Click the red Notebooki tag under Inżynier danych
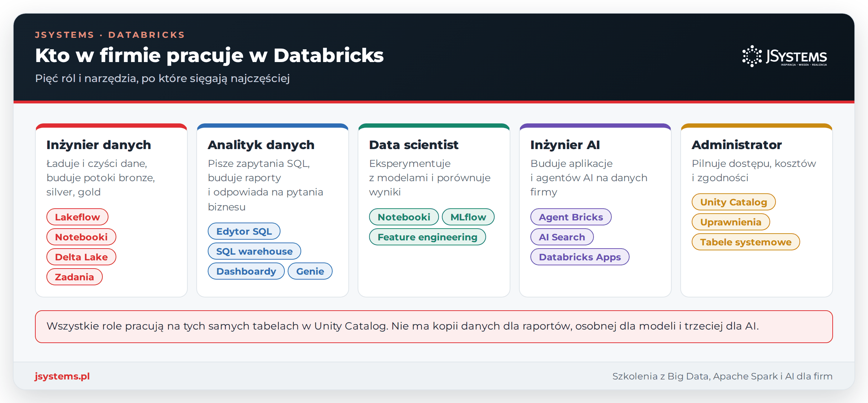This screenshot has height=403, width=868. pos(81,237)
